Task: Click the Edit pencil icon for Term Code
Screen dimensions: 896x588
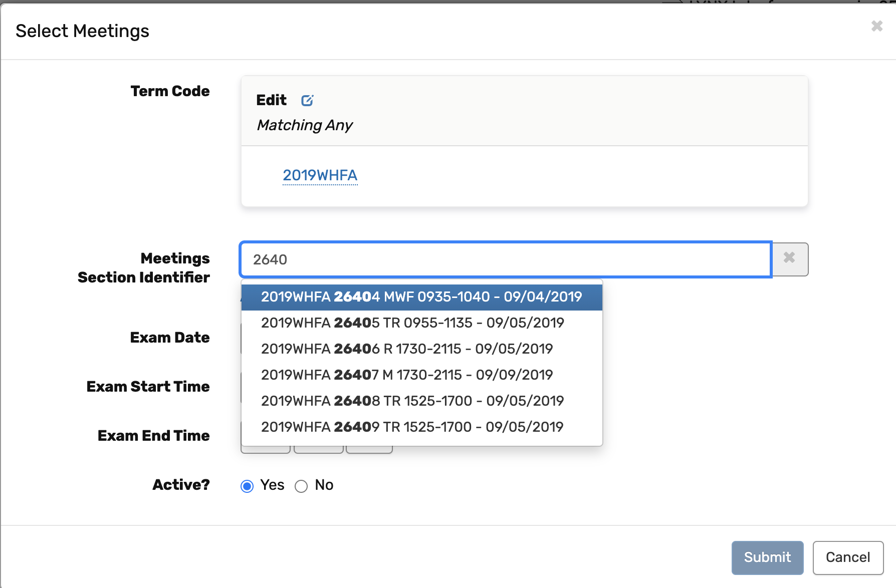Action: [307, 101]
